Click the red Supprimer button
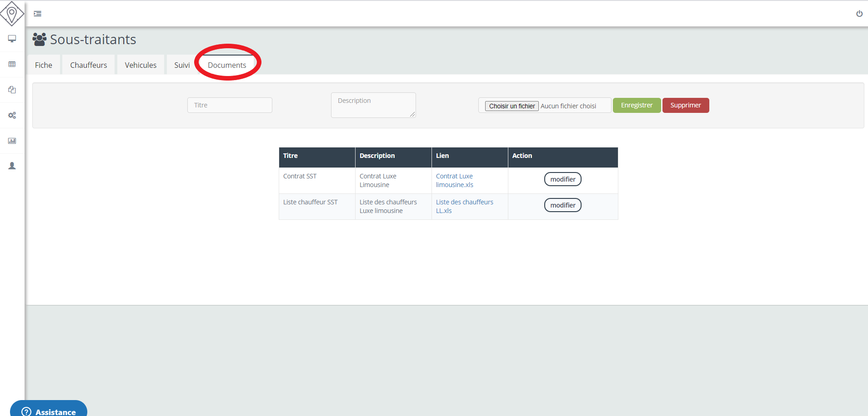This screenshot has height=416, width=868. (685, 105)
